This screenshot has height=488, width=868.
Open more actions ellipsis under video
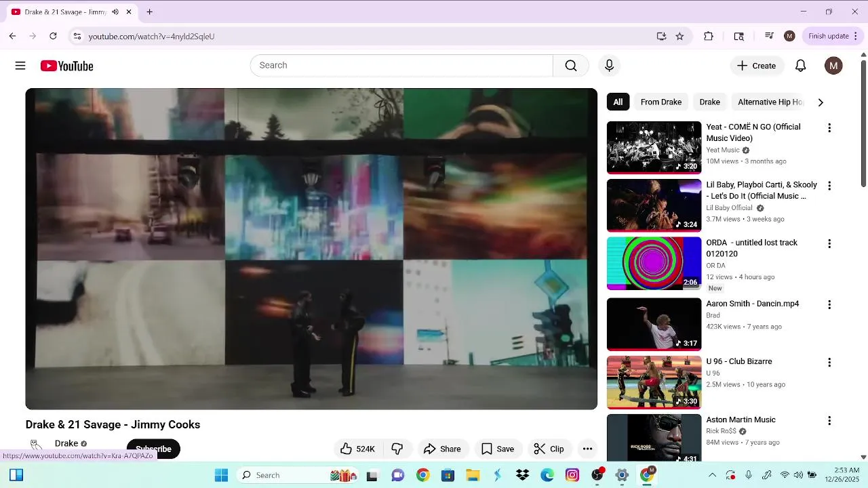587,449
